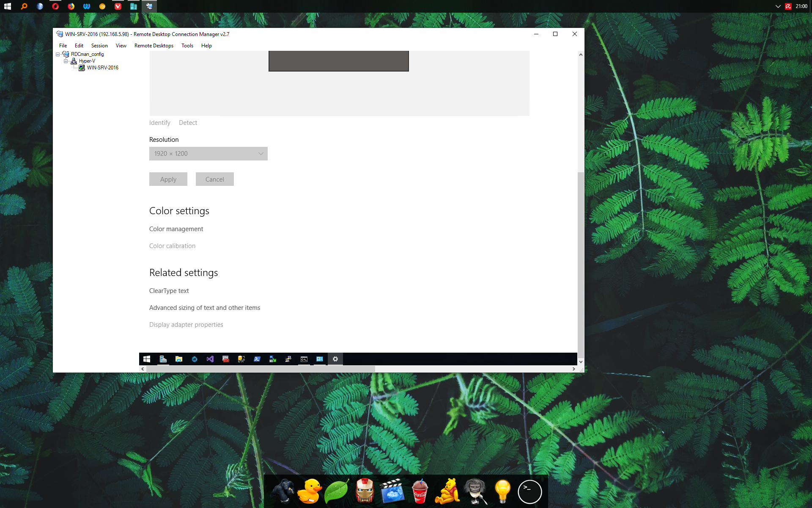Open the View menu

pos(121,46)
